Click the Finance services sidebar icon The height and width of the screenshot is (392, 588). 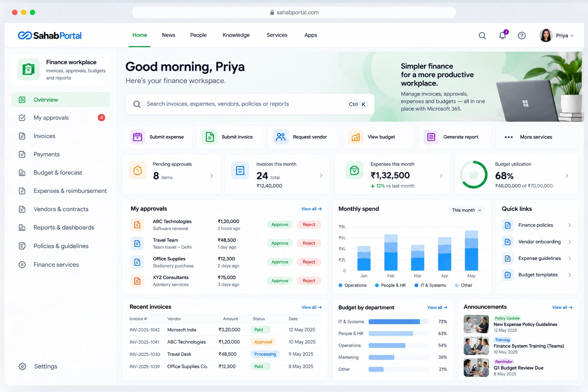(x=22, y=265)
